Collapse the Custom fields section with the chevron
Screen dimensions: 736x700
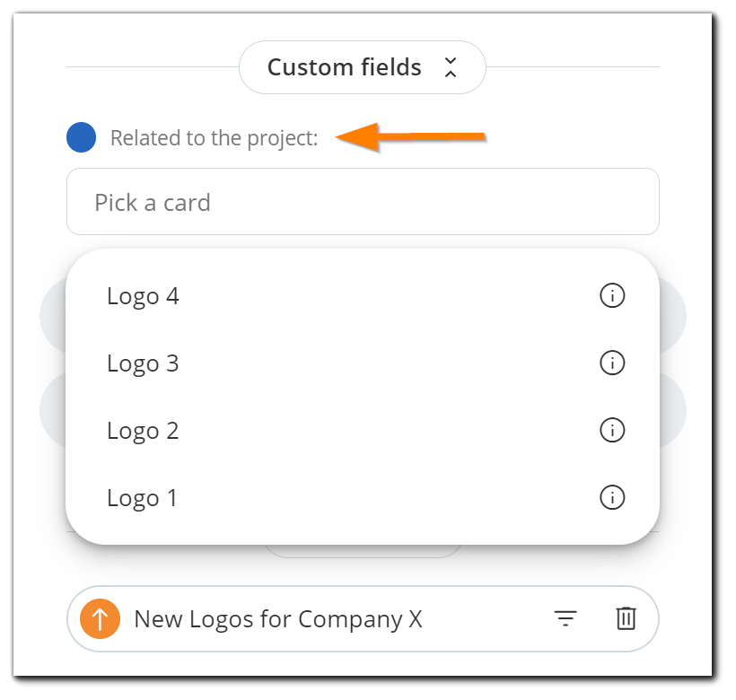click(451, 67)
